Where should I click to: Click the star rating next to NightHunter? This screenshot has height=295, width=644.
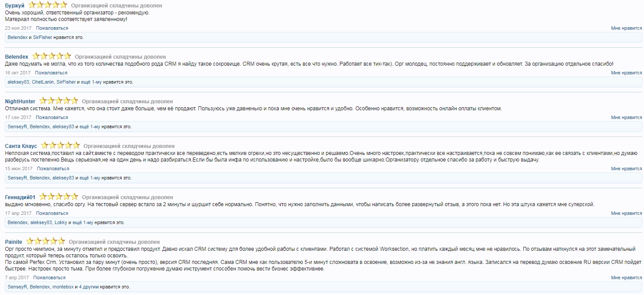(58, 101)
